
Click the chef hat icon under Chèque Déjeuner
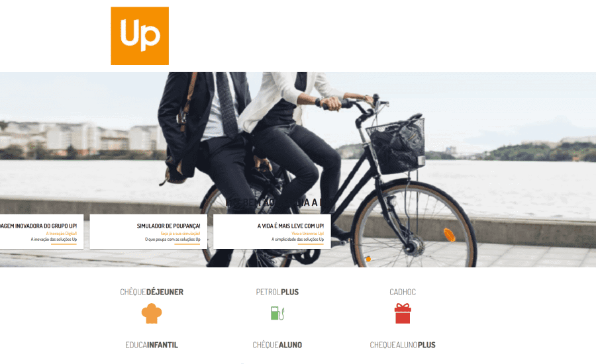point(152,314)
